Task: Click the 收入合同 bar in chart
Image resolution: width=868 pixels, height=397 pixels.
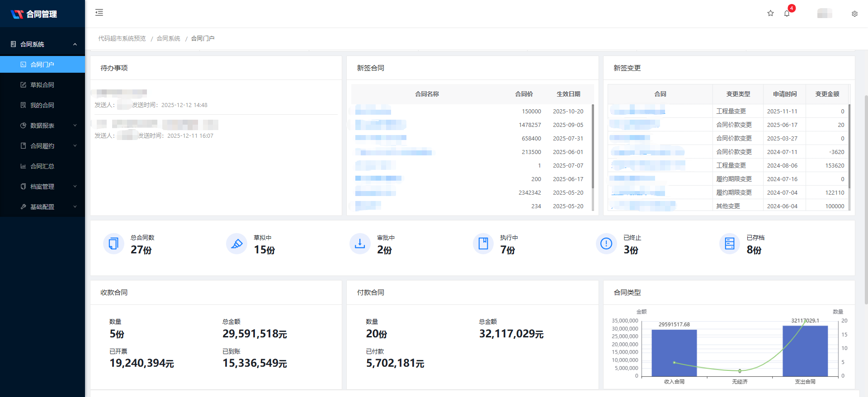Action: pyautogui.click(x=674, y=353)
